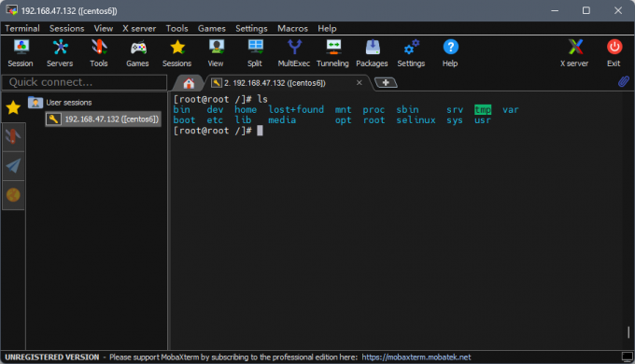Minimize the MobaXterm window
Image resolution: width=635 pixels, height=364 pixels.
pyautogui.click(x=555, y=10)
